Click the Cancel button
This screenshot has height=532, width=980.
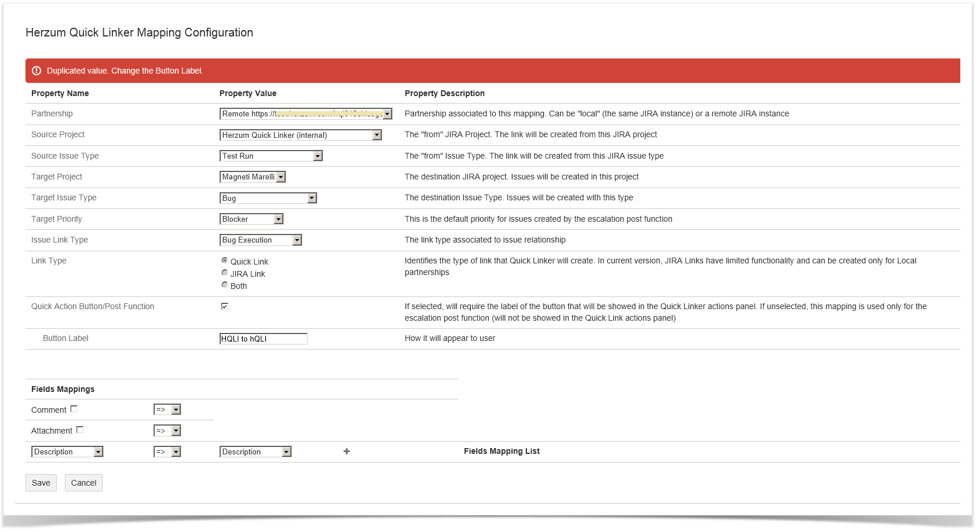point(83,483)
